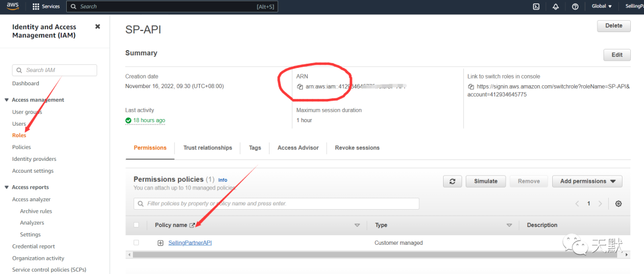Copy the switch roles link icon
Image resolution: width=644 pixels, height=274 pixels.
[471, 86]
